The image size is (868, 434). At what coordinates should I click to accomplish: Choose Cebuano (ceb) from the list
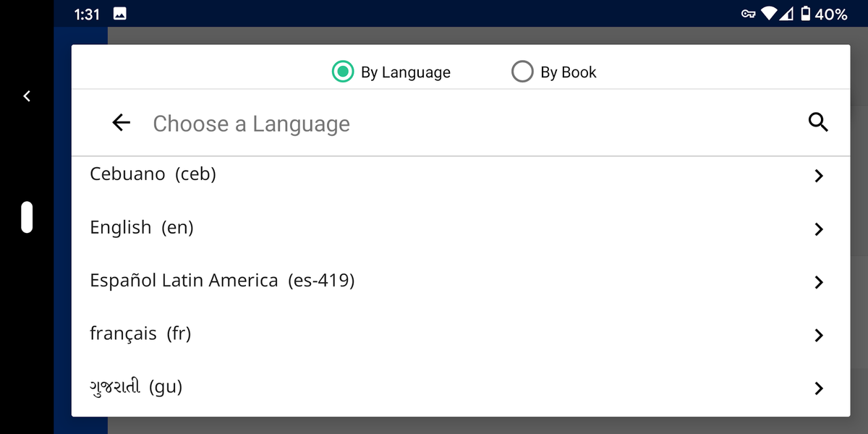pos(153,174)
